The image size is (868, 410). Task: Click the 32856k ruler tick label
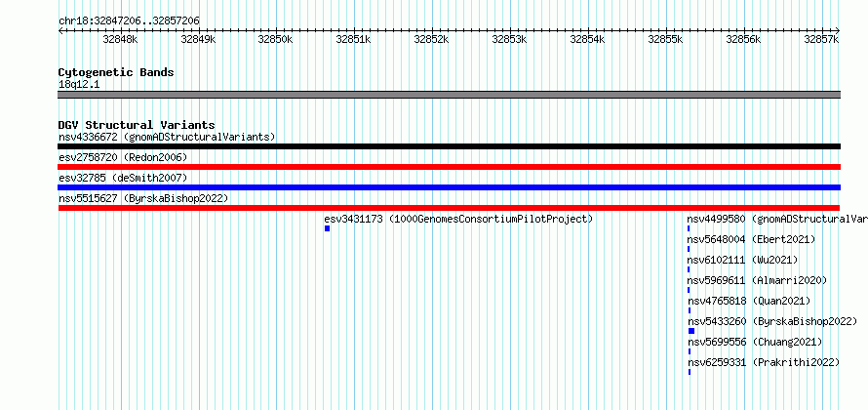(744, 39)
